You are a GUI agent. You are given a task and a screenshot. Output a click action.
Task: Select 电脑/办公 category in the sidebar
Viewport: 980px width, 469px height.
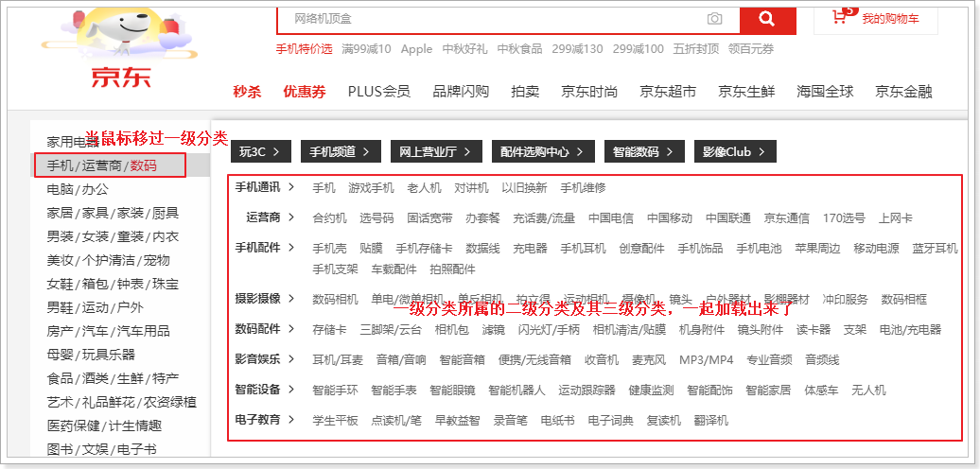click(x=79, y=189)
